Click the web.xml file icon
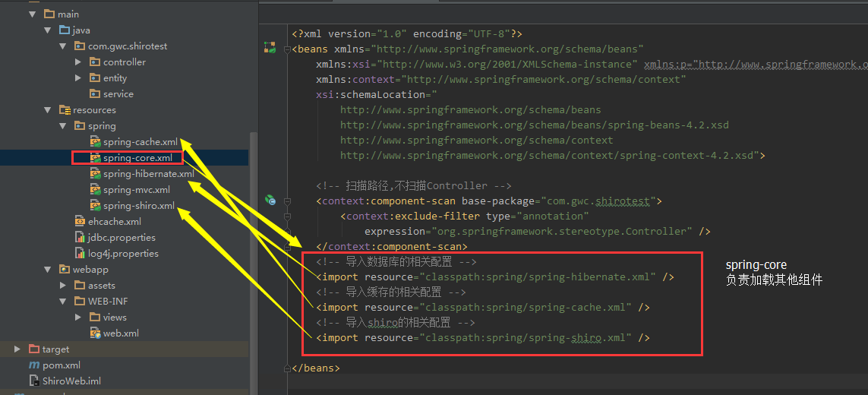Screen dimensions: 868x395 (95, 333)
